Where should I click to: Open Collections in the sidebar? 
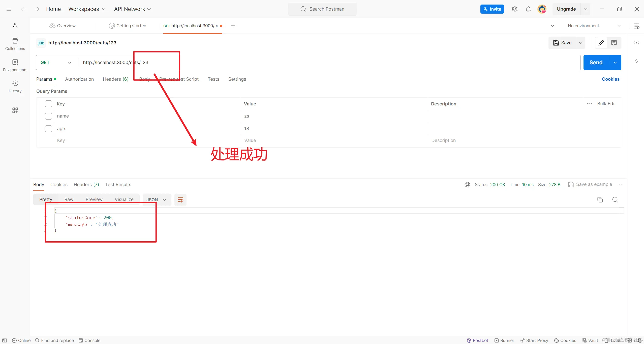(x=15, y=44)
